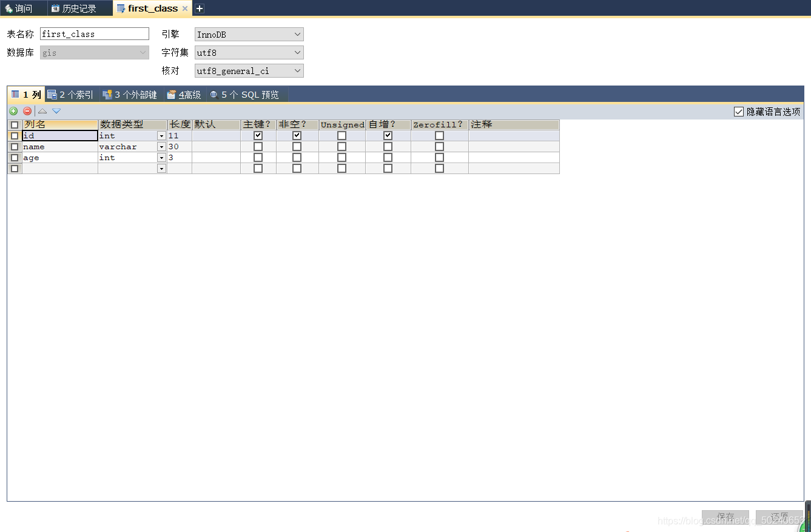
Task: Open data type dropdown for id row
Action: 162,136
